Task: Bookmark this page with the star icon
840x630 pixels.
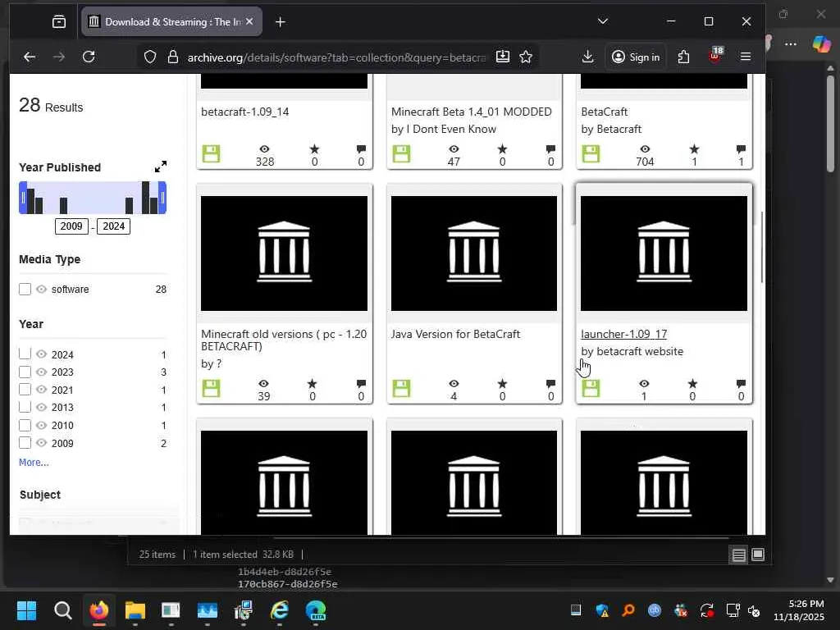Action: [x=526, y=57]
